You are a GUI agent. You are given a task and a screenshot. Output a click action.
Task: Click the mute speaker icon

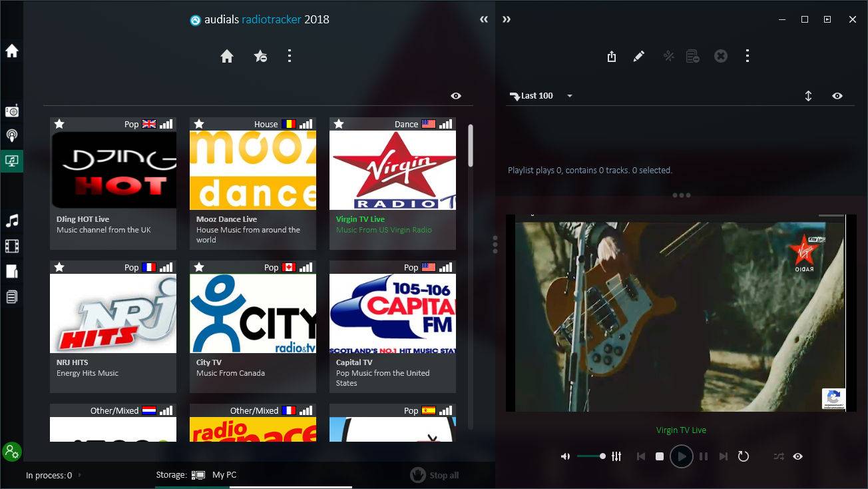tap(565, 456)
